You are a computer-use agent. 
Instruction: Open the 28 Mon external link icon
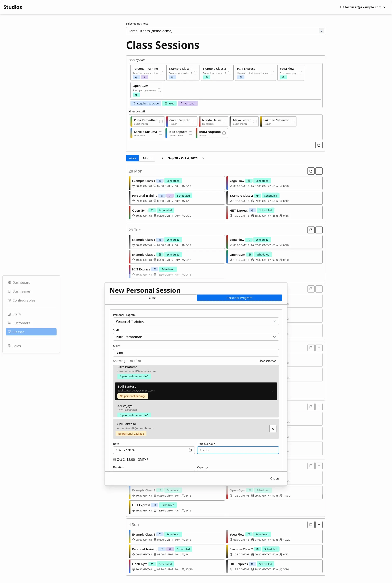(x=311, y=171)
